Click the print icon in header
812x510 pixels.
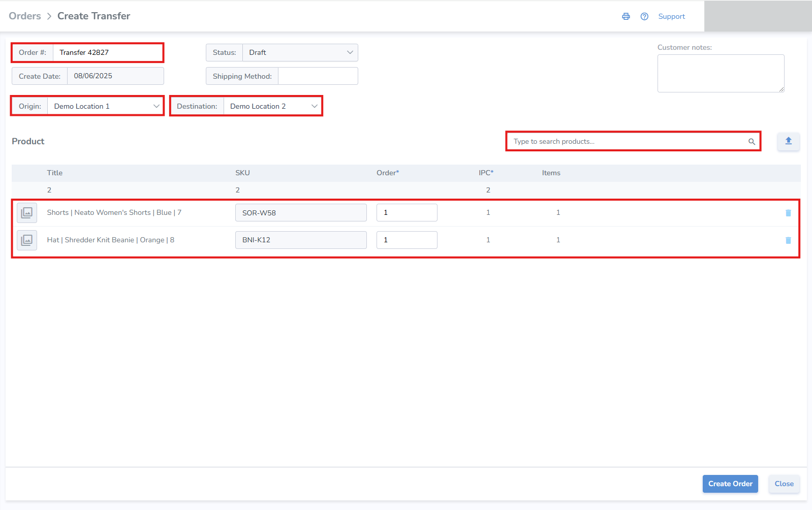626,16
